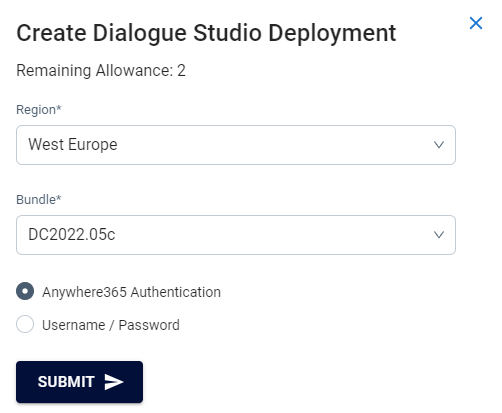Click the DC2022.05c selected value
The height and width of the screenshot is (413, 502).
(72, 235)
